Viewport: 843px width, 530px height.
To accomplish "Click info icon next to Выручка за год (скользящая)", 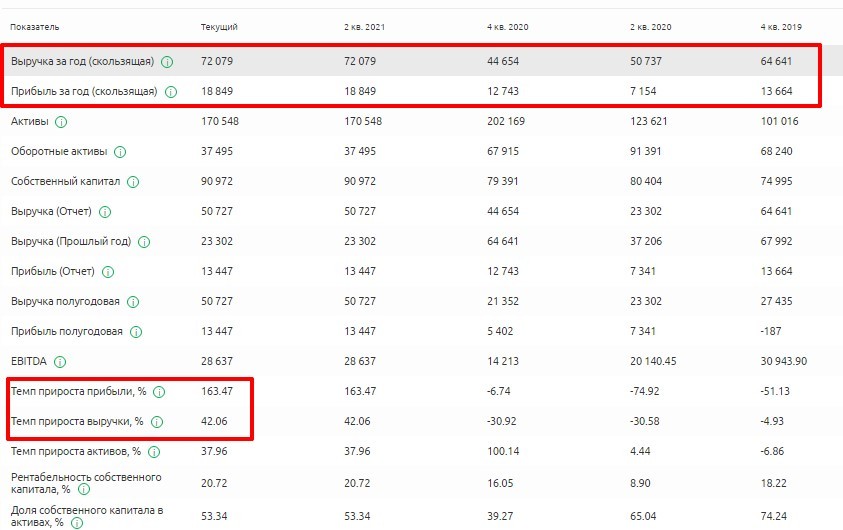I will [x=167, y=62].
